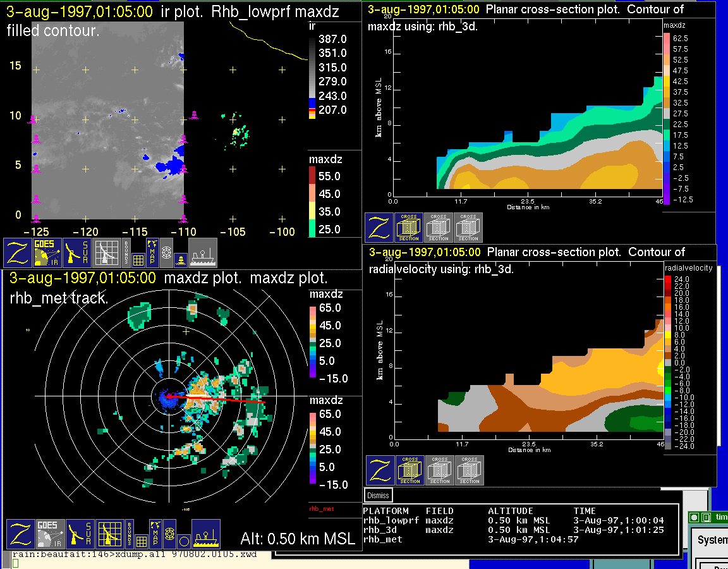Click the range rings circle icon in the bottom toolbar
Screen dimensions: 728x569
click(x=184, y=541)
